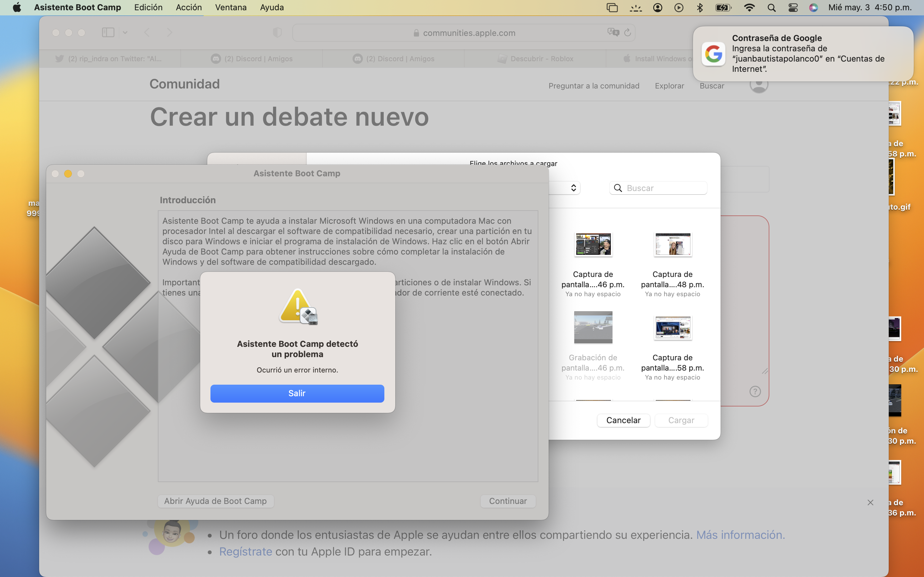
Task: Click Safari reload page icon
Action: click(627, 33)
